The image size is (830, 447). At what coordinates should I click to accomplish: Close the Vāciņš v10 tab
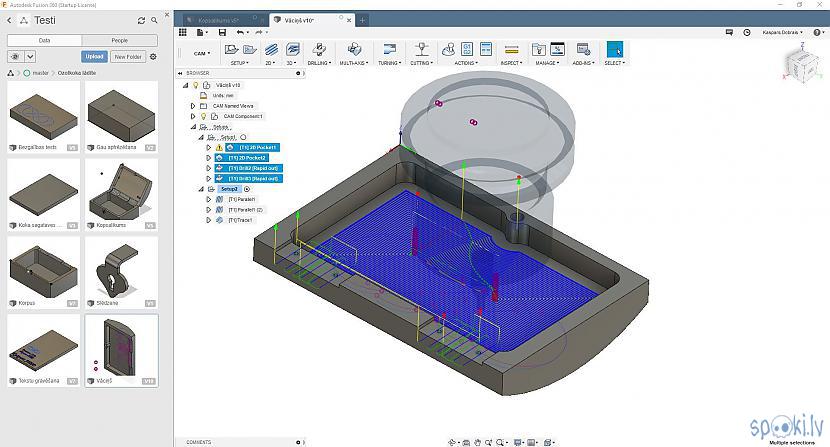(x=349, y=20)
